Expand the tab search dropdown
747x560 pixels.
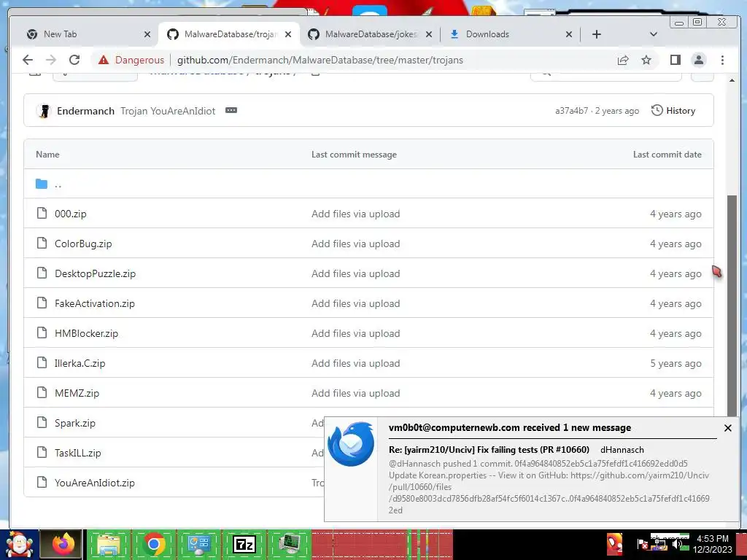click(x=654, y=34)
